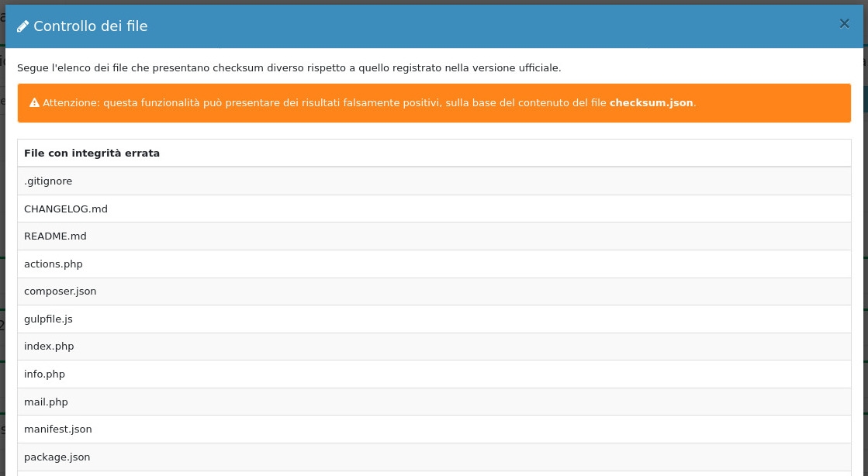
Task: Select the CHANGELOG.md file entry
Action: click(x=66, y=209)
